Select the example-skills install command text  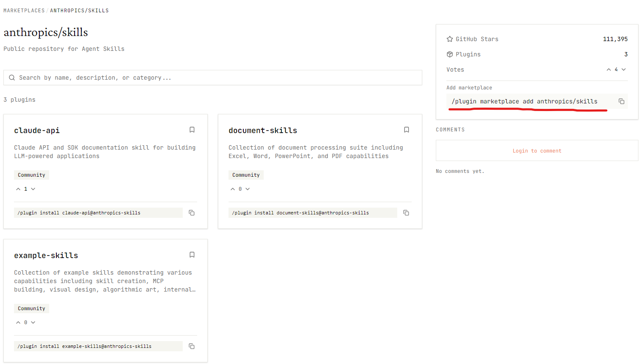coord(84,346)
